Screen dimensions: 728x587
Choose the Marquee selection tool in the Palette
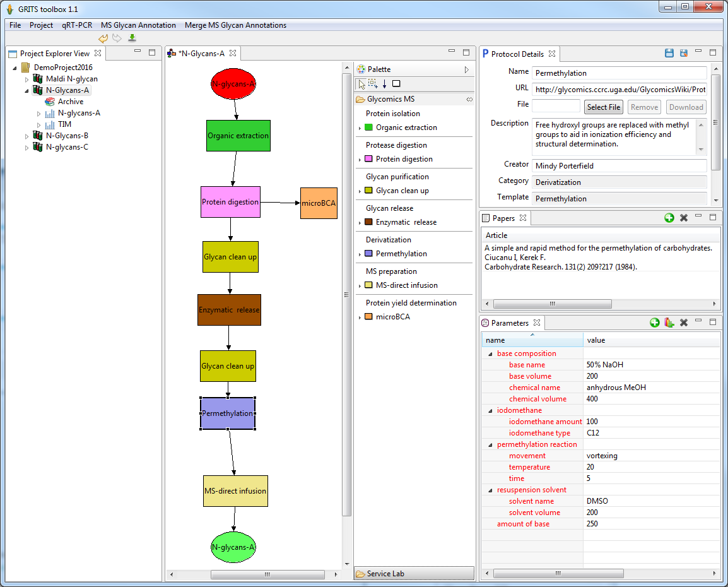(x=373, y=83)
